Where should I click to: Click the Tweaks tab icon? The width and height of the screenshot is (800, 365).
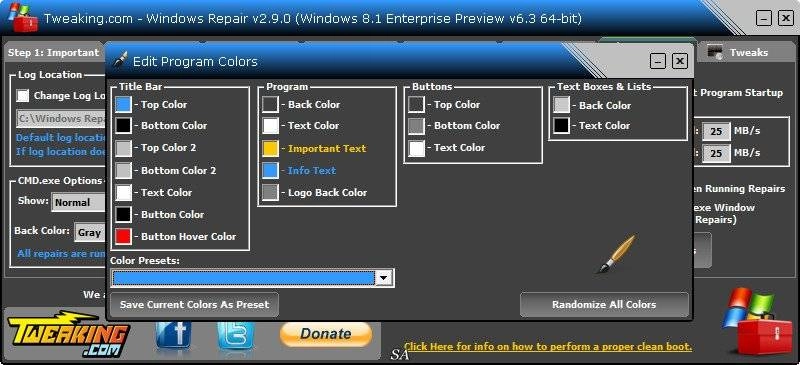coord(715,52)
